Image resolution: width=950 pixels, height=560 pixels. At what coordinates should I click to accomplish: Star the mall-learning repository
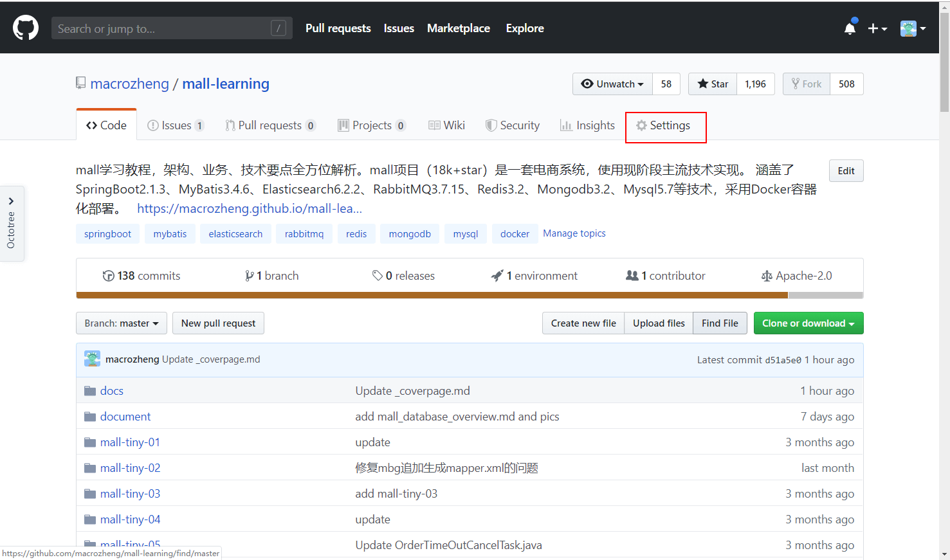[713, 84]
